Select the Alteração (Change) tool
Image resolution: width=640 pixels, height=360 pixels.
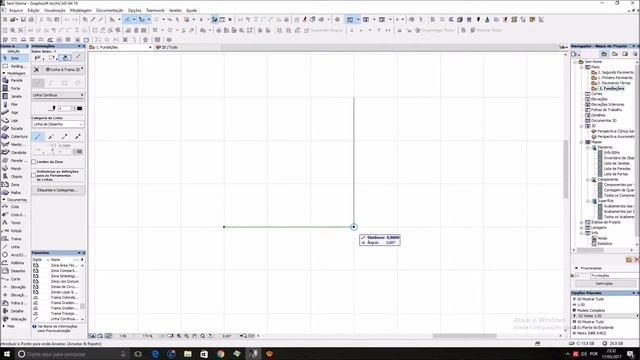[14, 319]
